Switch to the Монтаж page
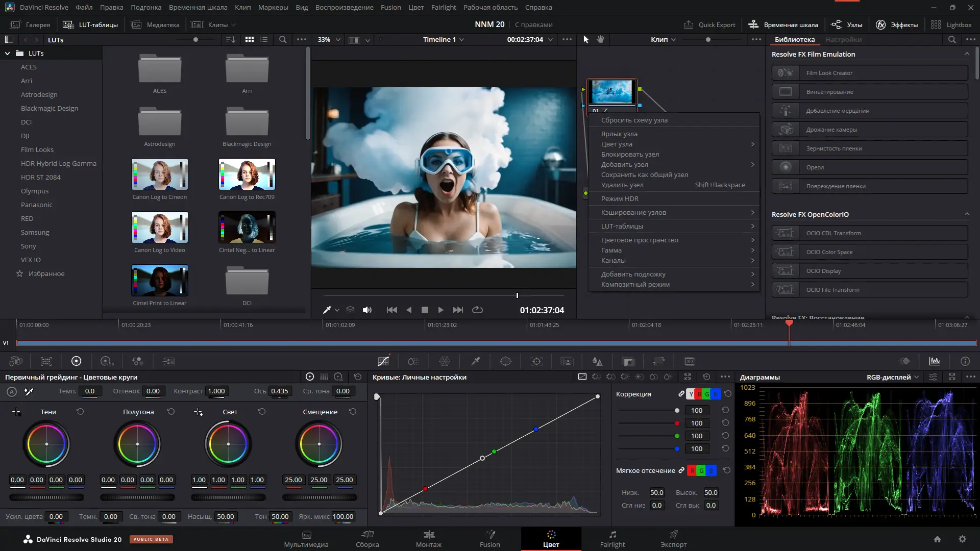Viewport: 980px width, 551px height. pos(428,538)
